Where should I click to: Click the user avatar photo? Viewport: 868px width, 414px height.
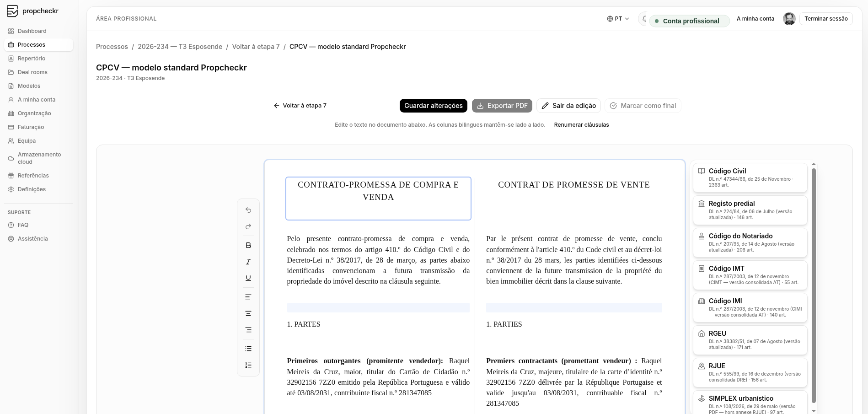pos(789,19)
